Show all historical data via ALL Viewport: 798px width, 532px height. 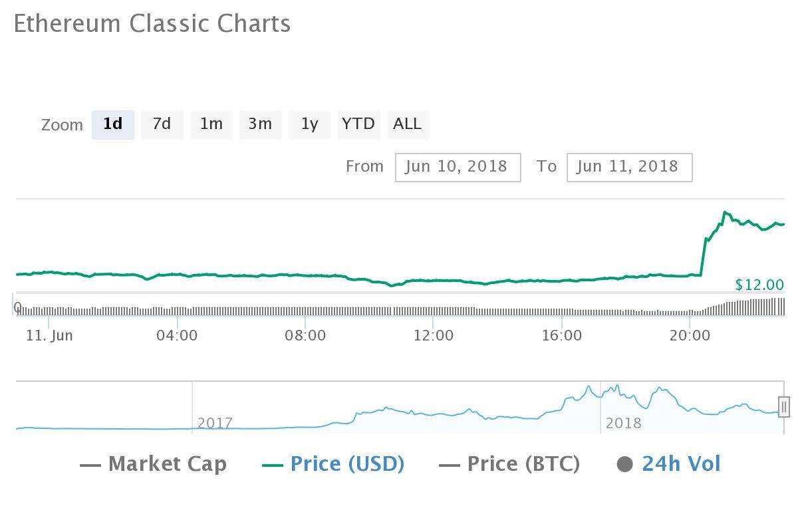pyautogui.click(x=408, y=124)
